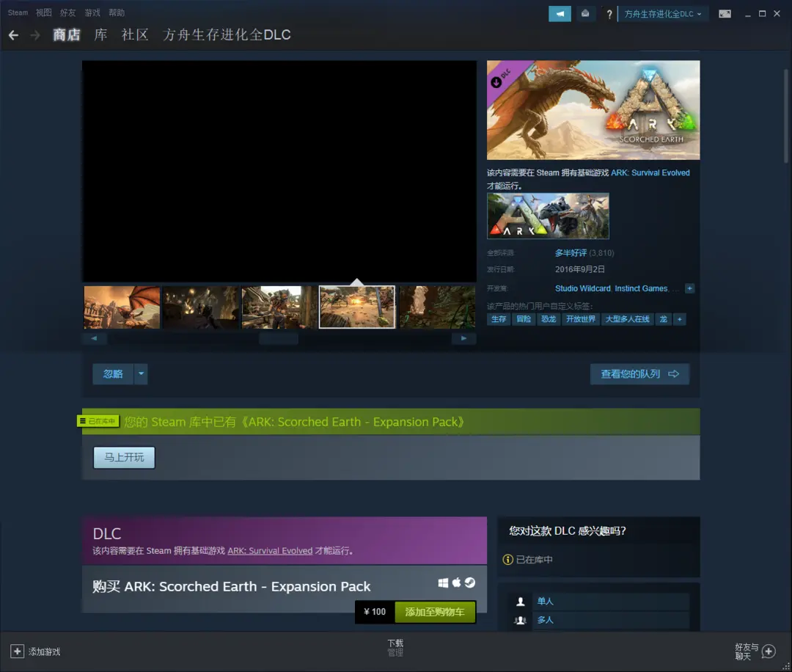Screen dimensions: 792x672
Task: Open ARK: Survival Evolved link in sidebar
Action: click(650, 173)
